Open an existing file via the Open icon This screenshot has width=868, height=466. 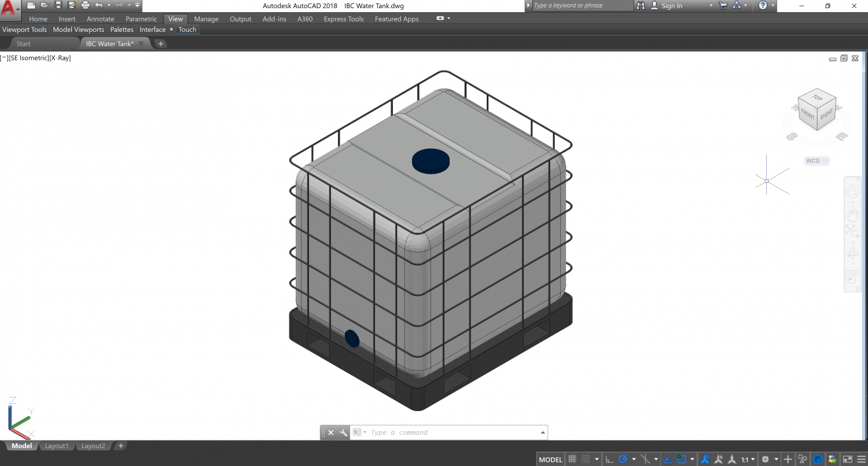[45, 5]
